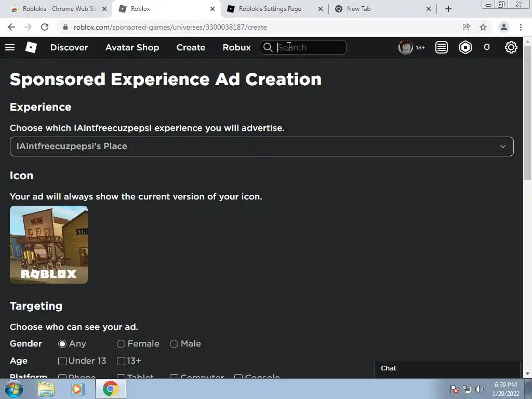Open File Explorer from taskbar
Screen dimensions: 532x399
click(x=46, y=389)
